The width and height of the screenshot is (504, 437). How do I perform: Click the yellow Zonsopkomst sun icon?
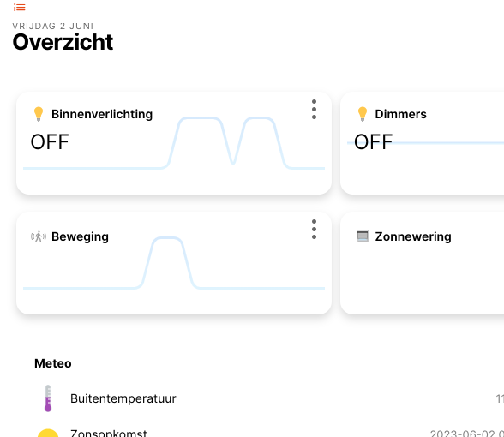pos(48,434)
